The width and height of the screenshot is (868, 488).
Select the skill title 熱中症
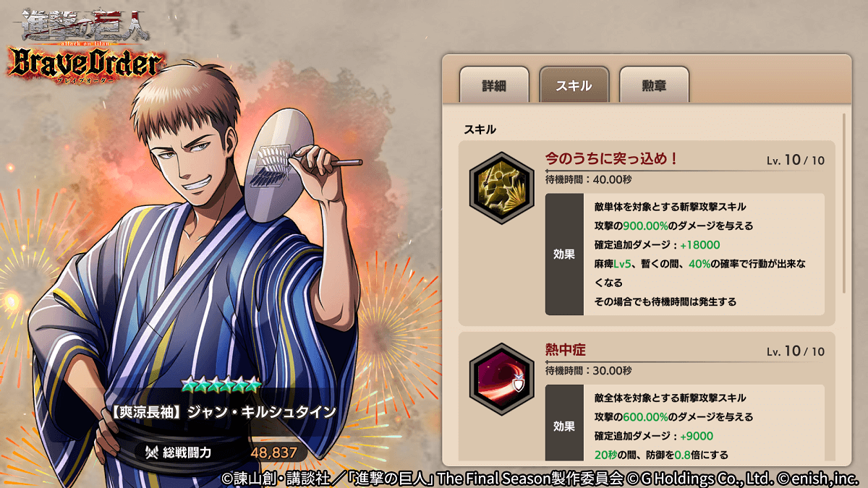point(565,350)
